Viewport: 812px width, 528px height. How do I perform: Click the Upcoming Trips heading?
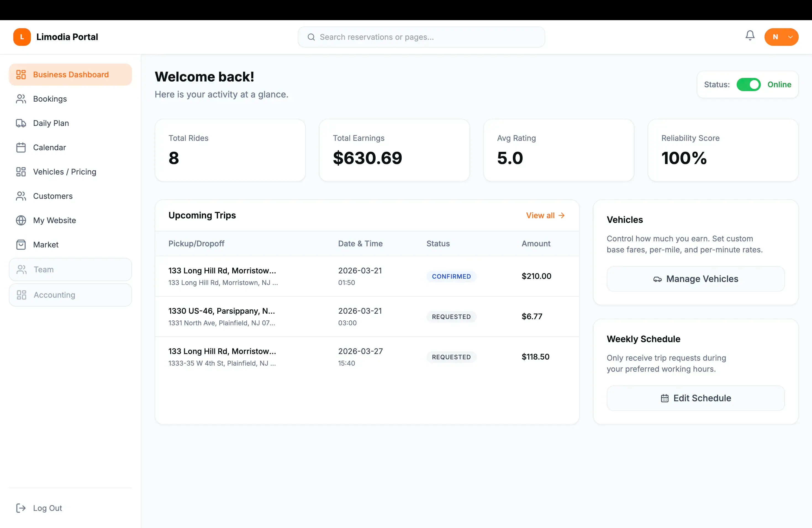click(202, 215)
